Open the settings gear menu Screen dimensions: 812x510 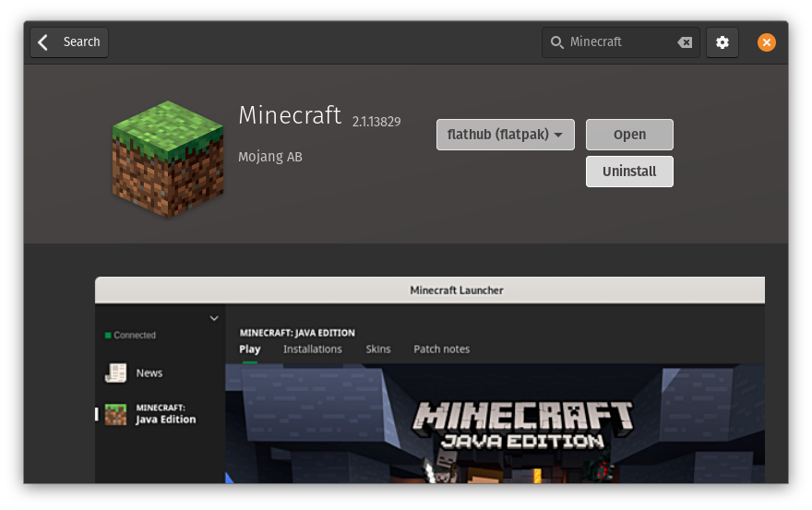722,42
